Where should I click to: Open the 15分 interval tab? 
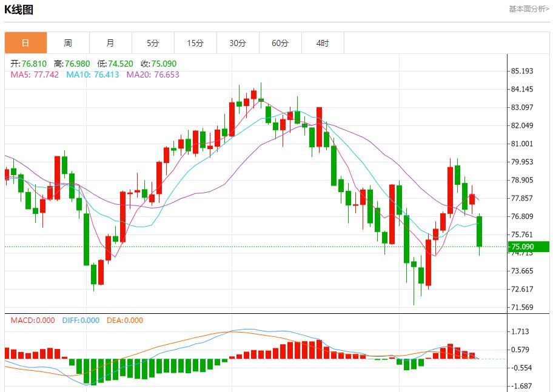195,43
